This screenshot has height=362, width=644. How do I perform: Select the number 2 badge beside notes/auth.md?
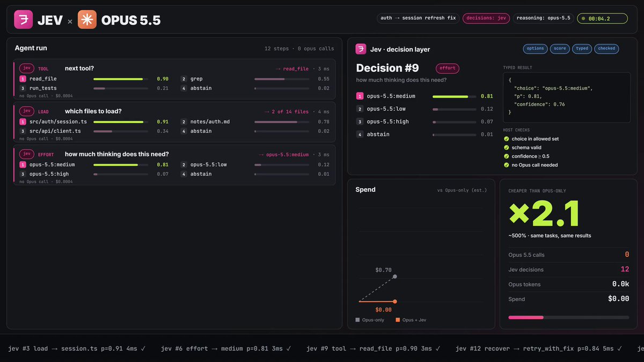pos(184,122)
